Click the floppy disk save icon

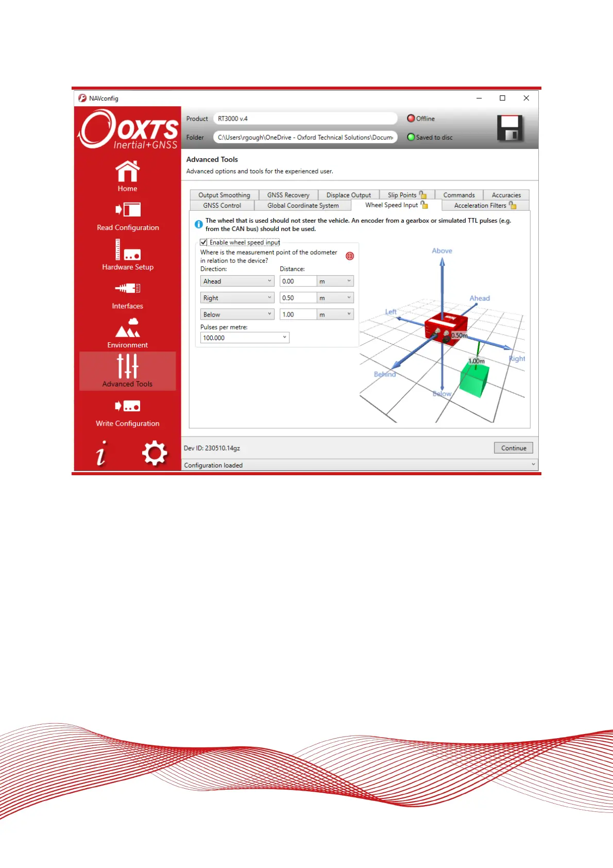510,128
